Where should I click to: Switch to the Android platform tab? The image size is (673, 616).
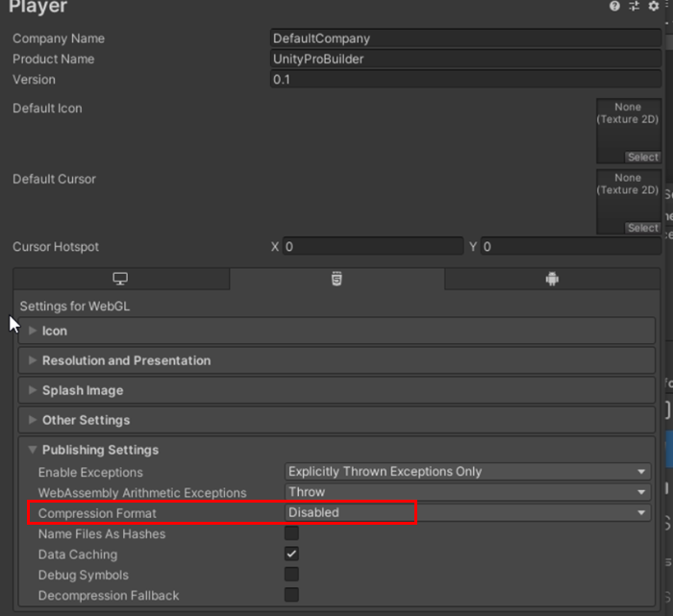(552, 279)
